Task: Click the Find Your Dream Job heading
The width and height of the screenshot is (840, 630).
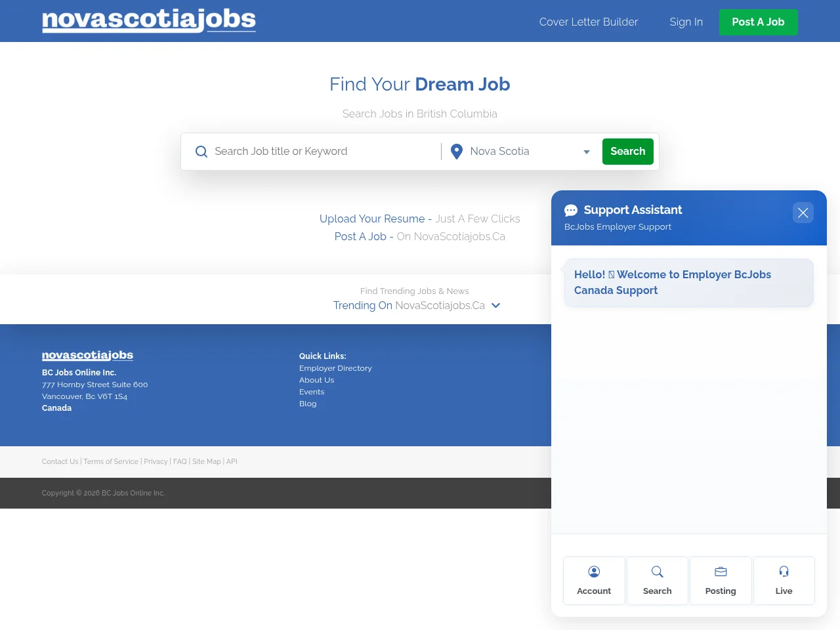Action: (420, 84)
